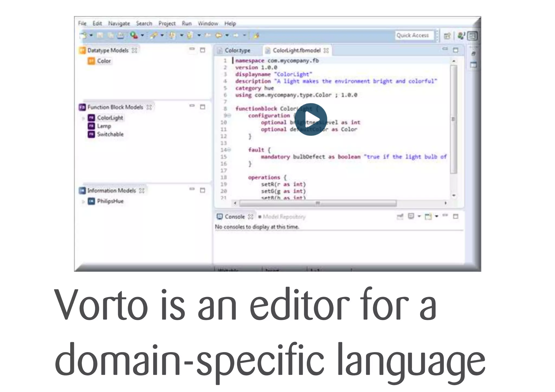Expand the PhilipsHue information model node
The width and height of the screenshot is (555, 392).
click(83, 202)
